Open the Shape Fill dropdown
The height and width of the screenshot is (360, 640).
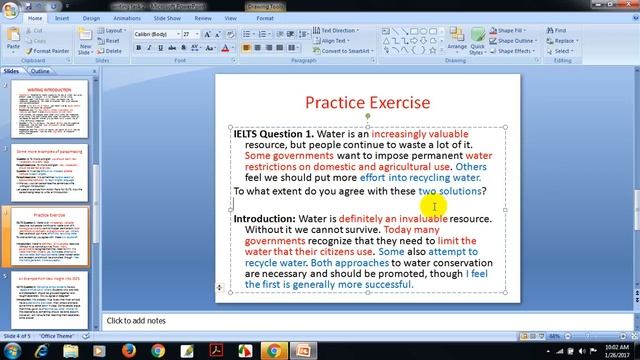coord(508,31)
